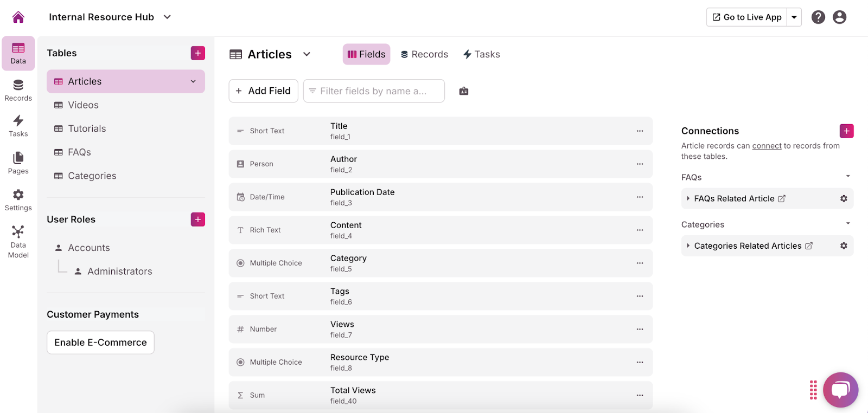Add a new connection with plus icon
The width and height of the screenshot is (868, 413).
(x=846, y=131)
